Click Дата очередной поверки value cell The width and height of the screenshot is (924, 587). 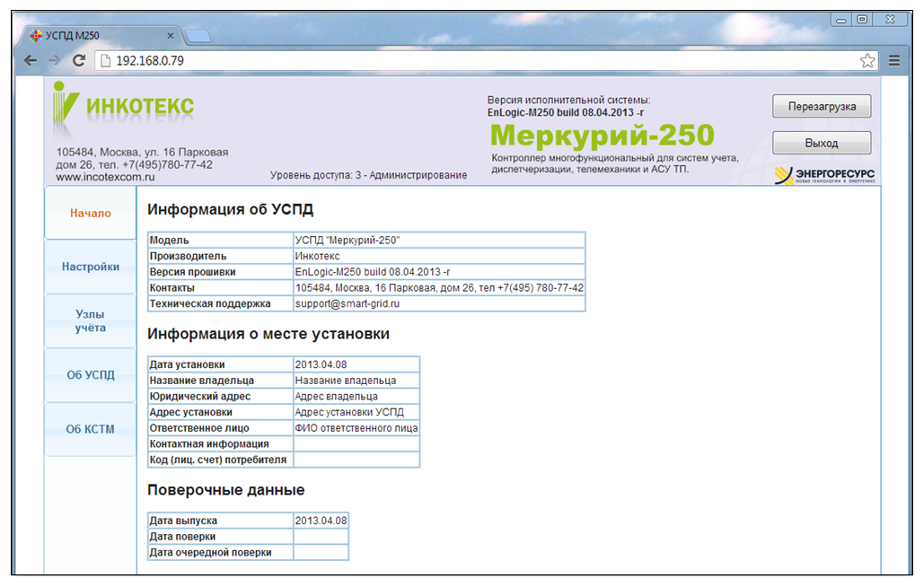[321, 552]
